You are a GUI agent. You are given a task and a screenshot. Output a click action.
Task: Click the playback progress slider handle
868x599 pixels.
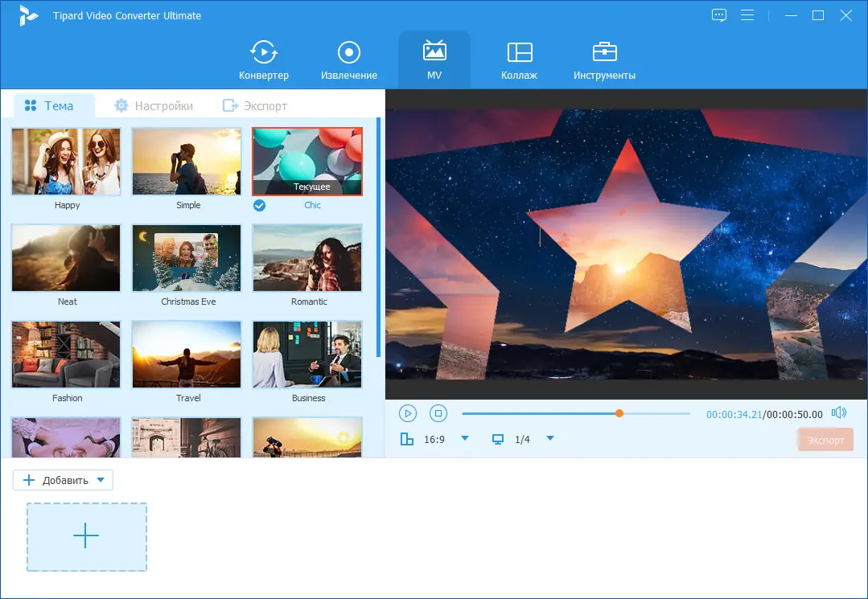pos(619,413)
